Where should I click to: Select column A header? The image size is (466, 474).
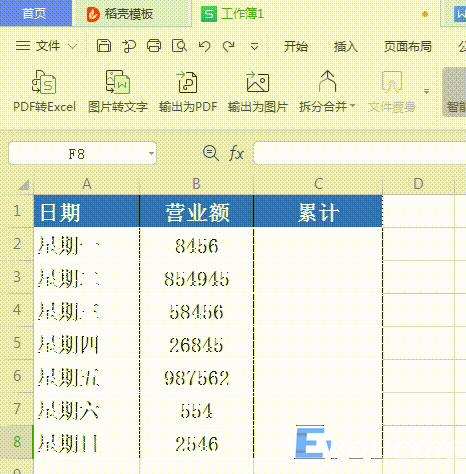coord(87,184)
